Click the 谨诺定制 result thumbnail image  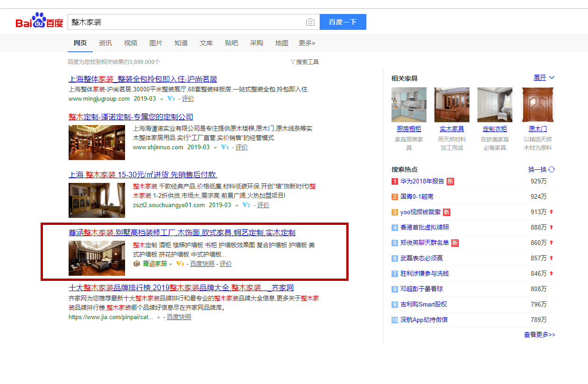tap(97, 142)
